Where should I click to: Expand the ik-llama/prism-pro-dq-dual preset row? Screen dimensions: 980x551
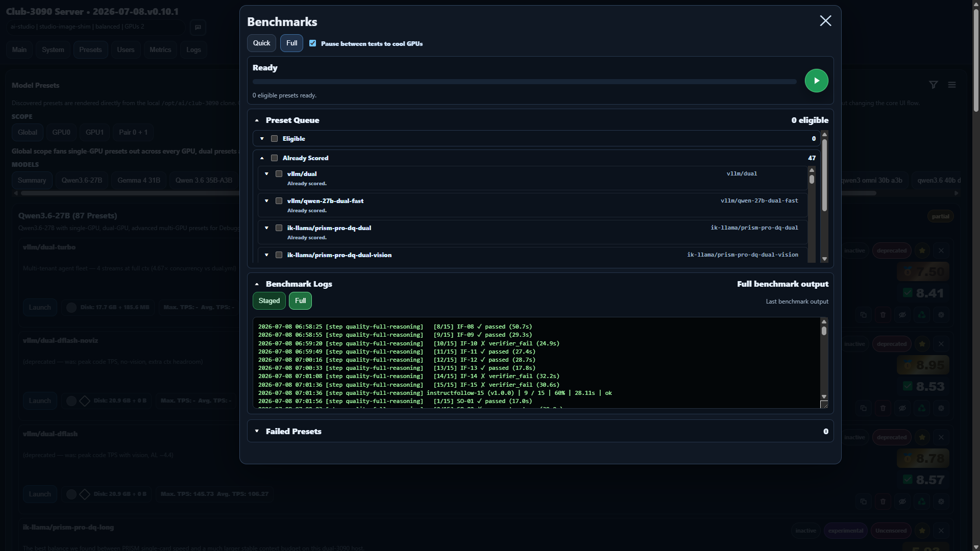[x=266, y=228]
